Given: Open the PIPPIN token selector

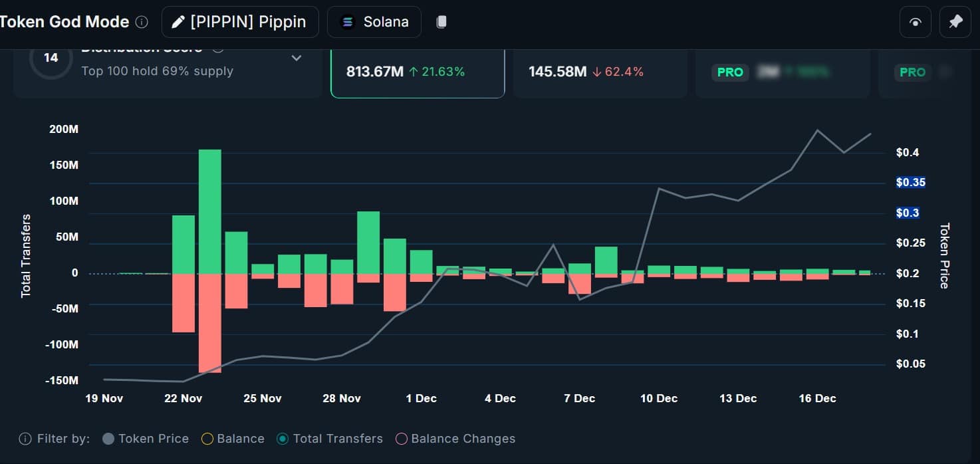Looking at the screenshot, I should 240,22.
